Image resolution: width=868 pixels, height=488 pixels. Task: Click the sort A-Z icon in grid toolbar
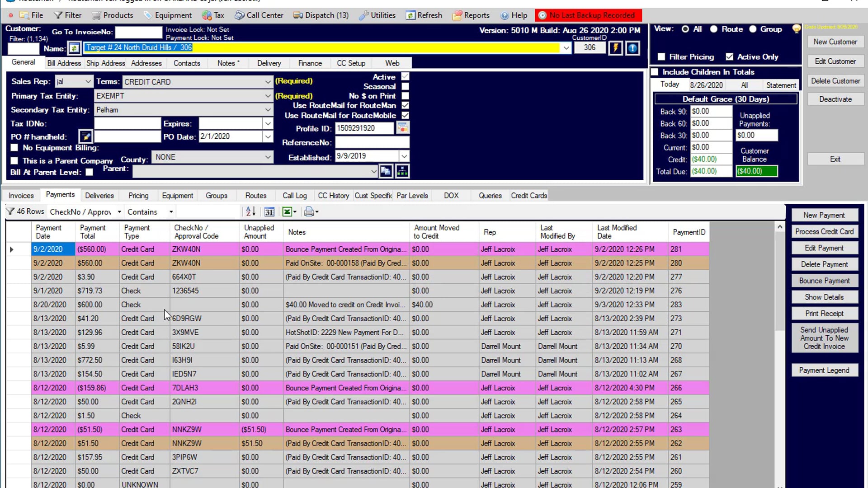pos(250,211)
